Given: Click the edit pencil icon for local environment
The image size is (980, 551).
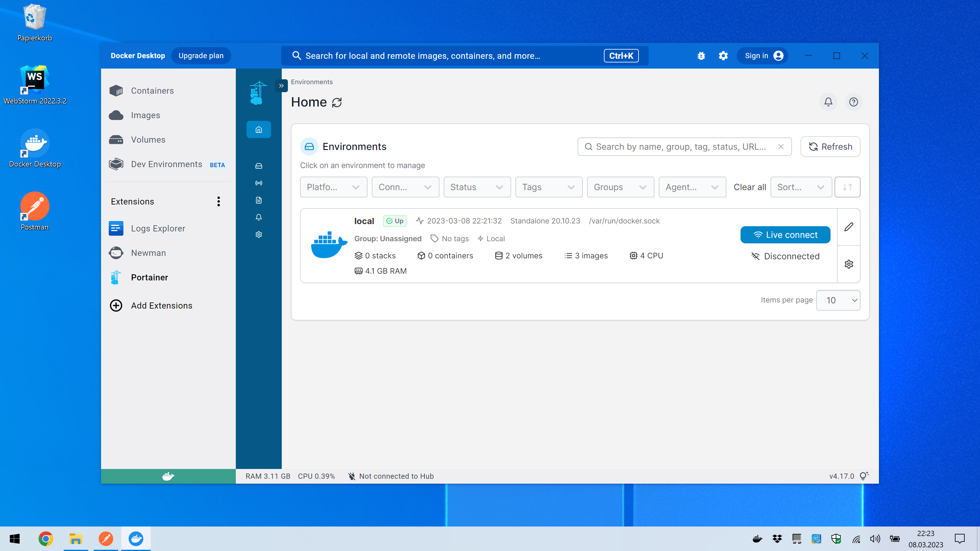Looking at the screenshot, I should [848, 227].
